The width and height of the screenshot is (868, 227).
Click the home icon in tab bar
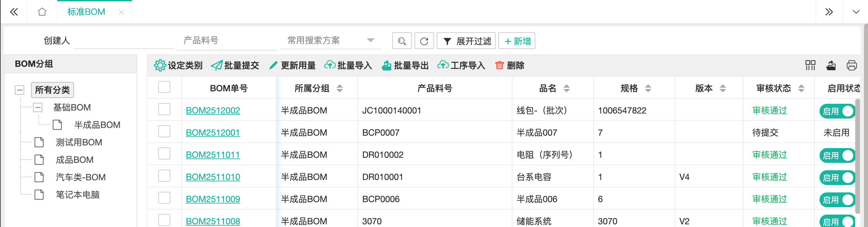[42, 12]
